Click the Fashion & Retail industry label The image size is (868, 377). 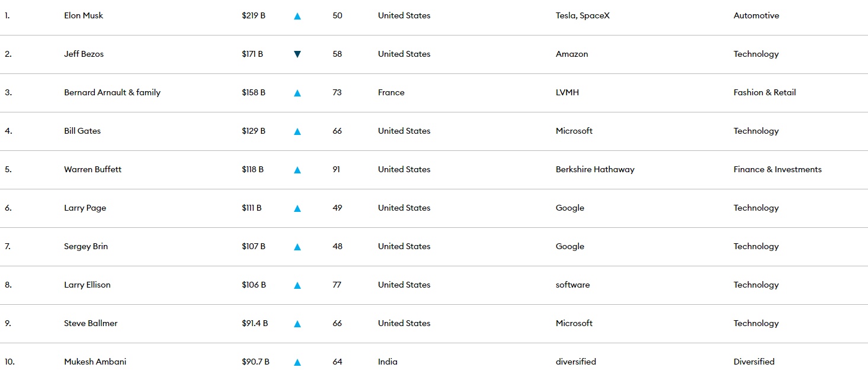coord(764,92)
